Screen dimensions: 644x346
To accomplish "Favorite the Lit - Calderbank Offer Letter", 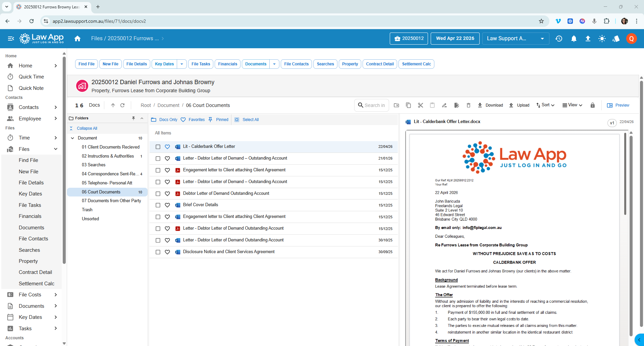I will pos(167,147).
